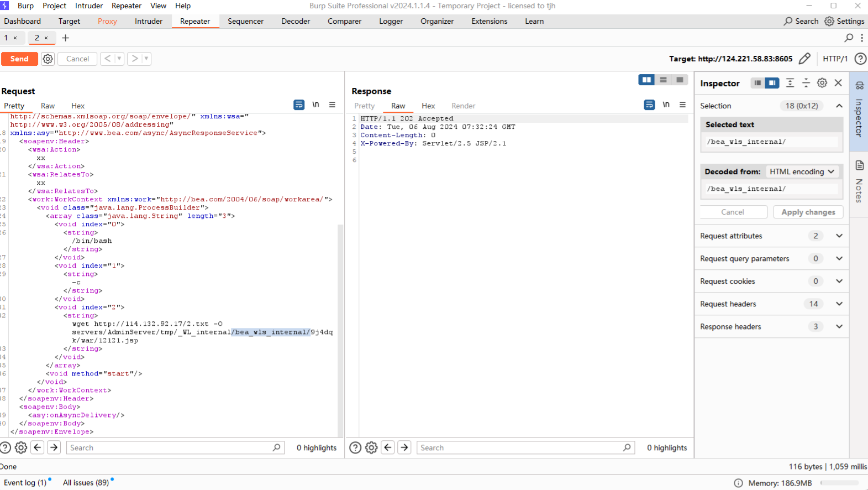
Task: Open Repeater tabs kebab menu
Action: (x=862, y=38)
